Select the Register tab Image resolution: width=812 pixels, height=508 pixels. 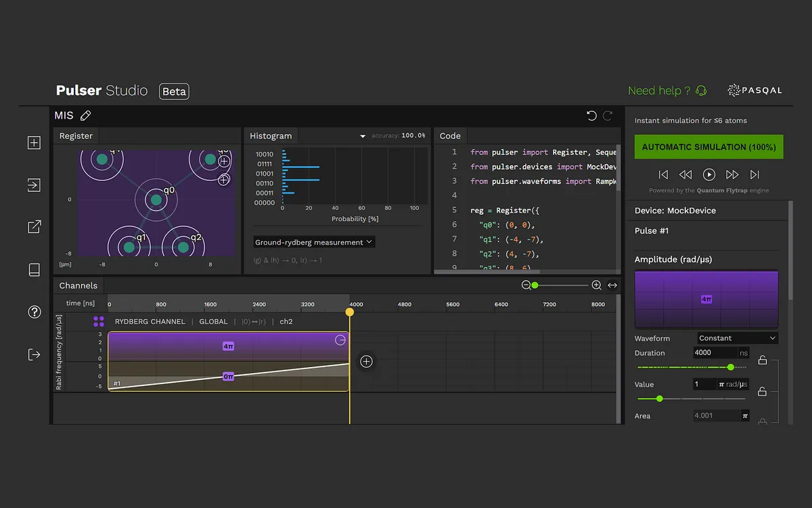76,135
